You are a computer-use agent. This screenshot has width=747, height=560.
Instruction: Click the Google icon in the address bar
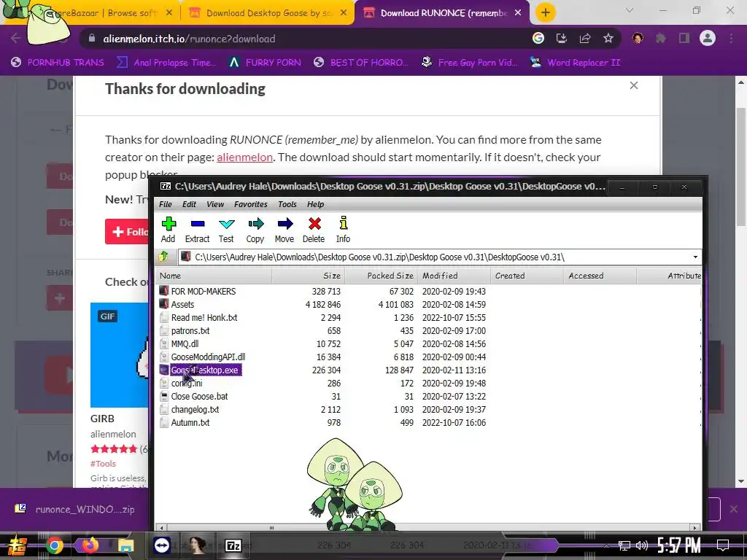tap(538, 39)
